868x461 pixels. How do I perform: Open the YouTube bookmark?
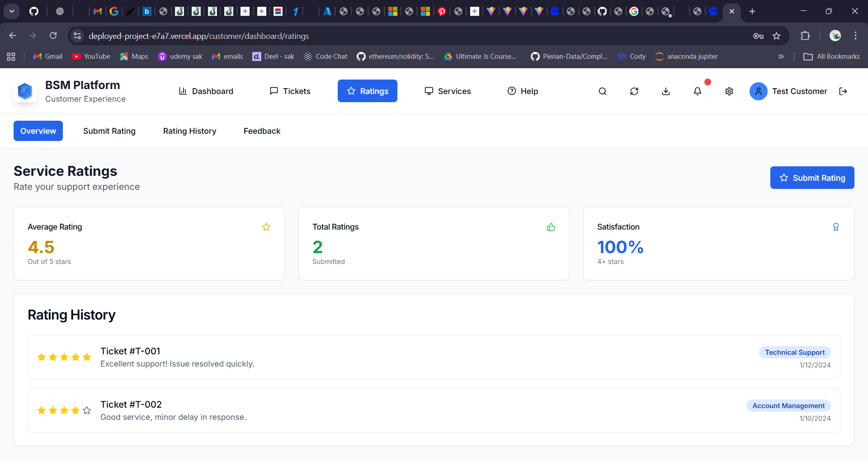(x=91, y=56)
